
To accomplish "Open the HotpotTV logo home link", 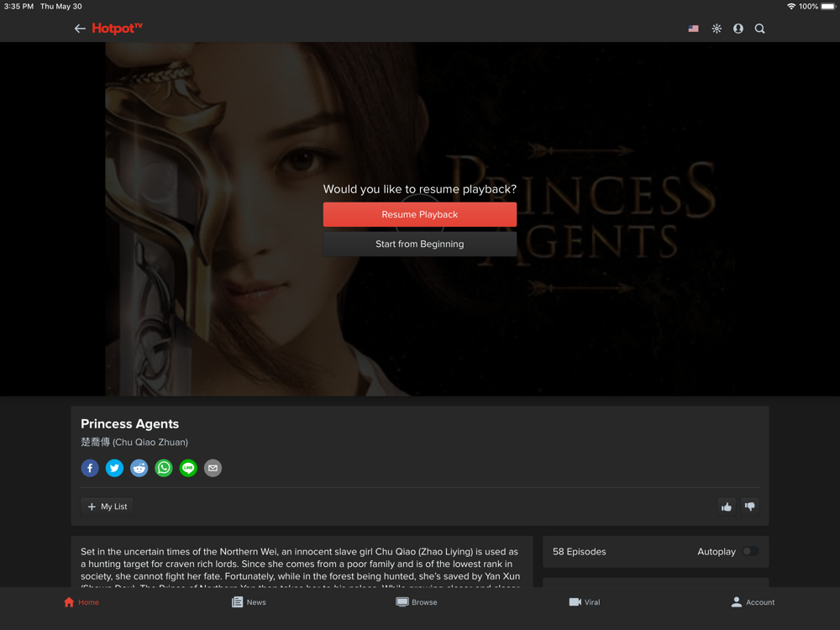I will point(117,29).
